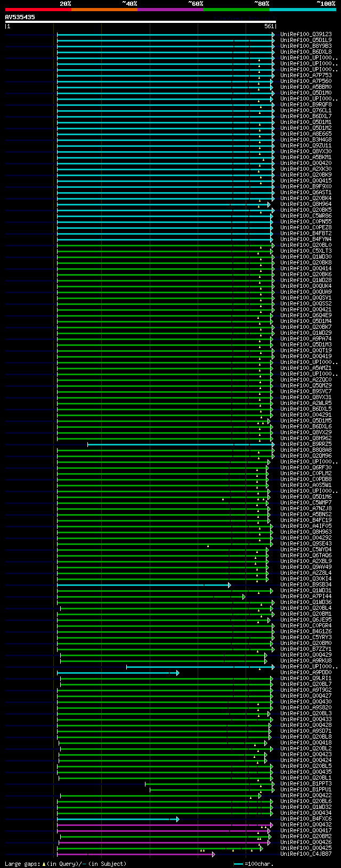Select the UniRef100_Q9ZU11 label
The width and height of the screenshot is (341, 868).
pos(306,146)
